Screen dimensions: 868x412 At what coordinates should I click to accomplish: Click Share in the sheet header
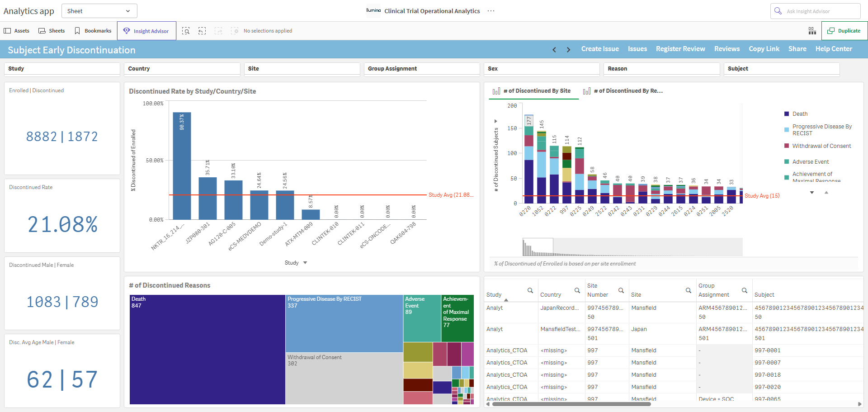pos(797,49)
